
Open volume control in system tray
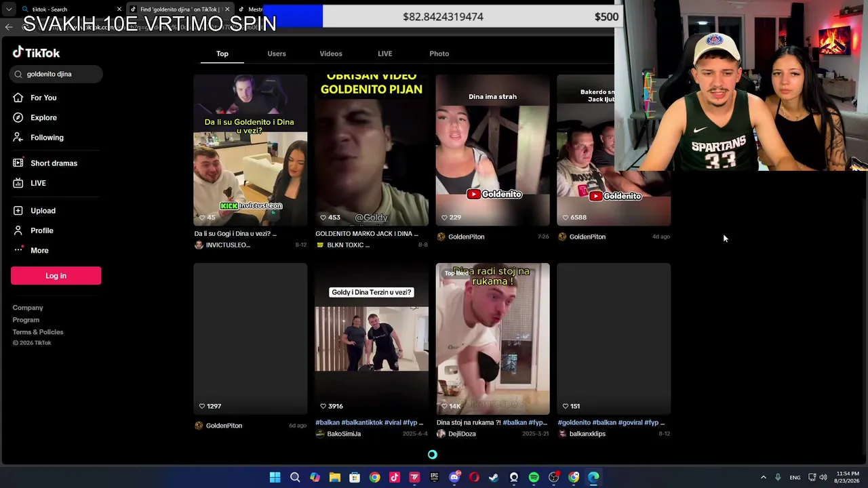pos(823,477)
